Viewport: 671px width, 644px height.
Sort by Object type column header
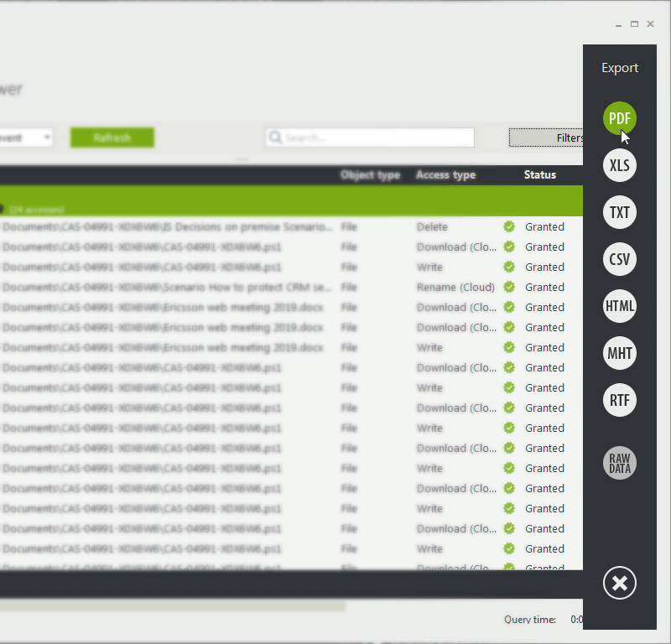369,175
